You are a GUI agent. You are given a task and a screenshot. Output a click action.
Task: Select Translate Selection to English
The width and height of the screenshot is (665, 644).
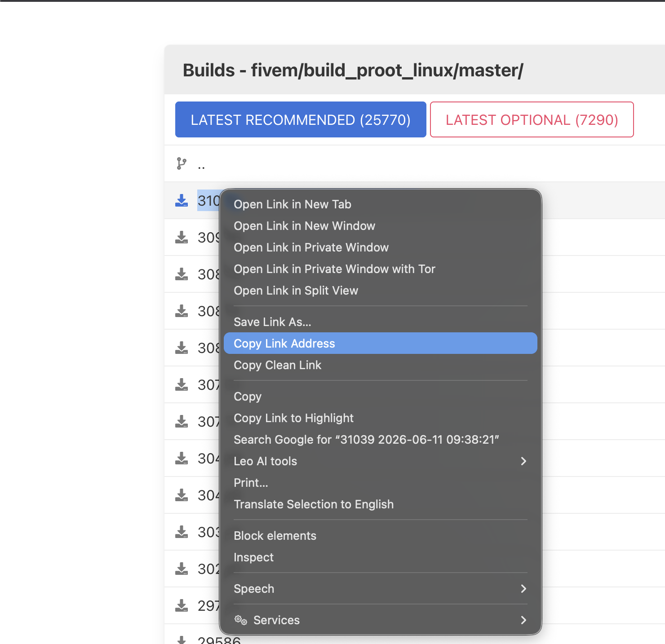(x=380, y=504)
